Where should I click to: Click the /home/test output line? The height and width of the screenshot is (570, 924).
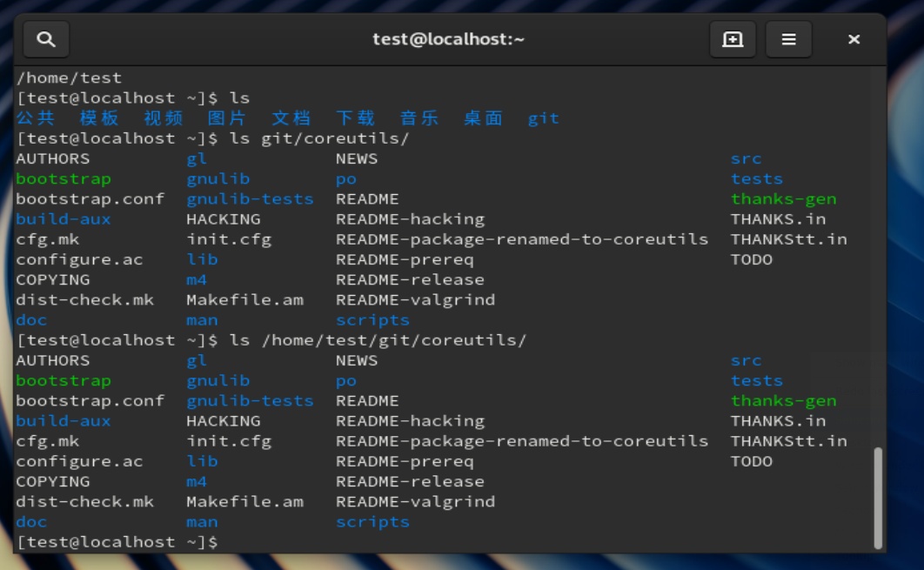click(x=69, y=77)
